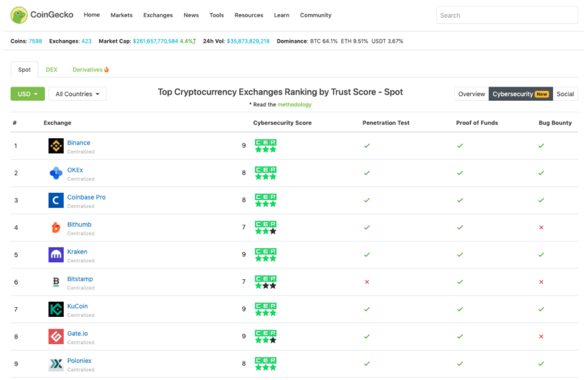Open the Poloniex exchange link

(x=79, y=361)
